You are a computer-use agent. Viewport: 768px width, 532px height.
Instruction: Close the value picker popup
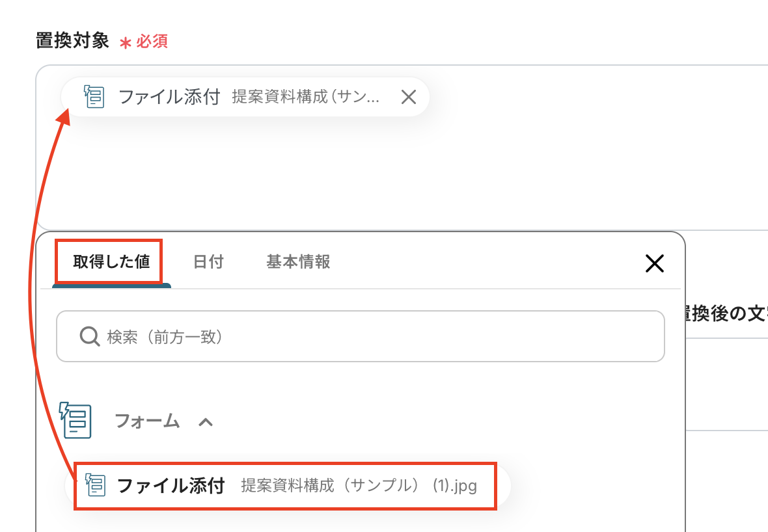pos(654,263)
